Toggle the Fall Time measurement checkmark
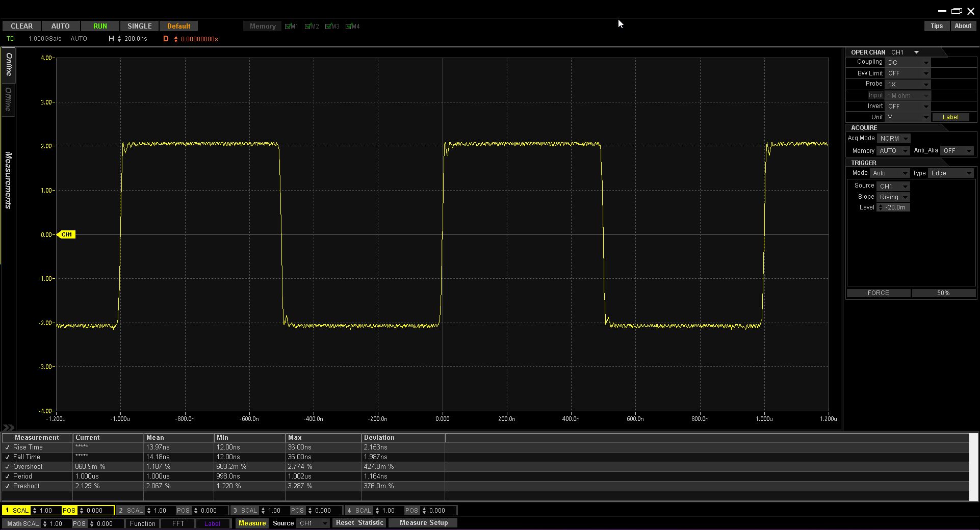Screen dimensions: 980x530 tap(7, 457)
